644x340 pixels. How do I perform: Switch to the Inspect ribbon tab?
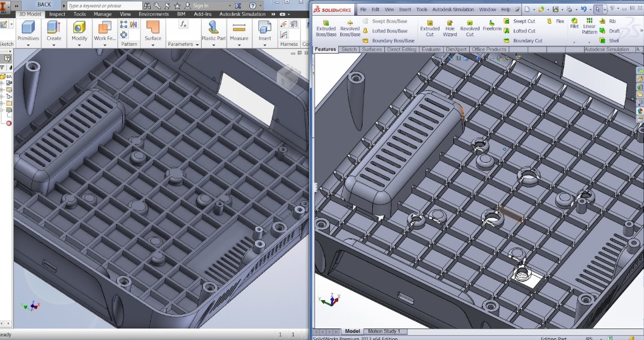pyautogui.click(x=57, y=14)
